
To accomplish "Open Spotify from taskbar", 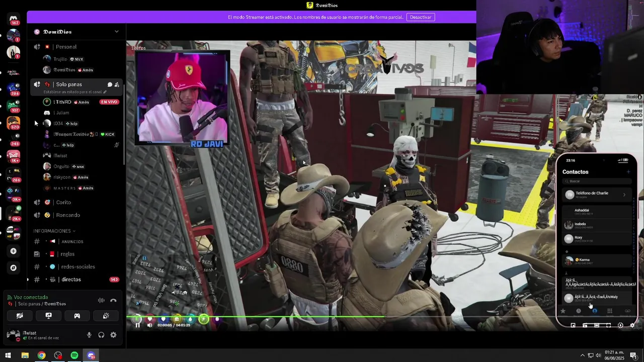I will point(74,355).
